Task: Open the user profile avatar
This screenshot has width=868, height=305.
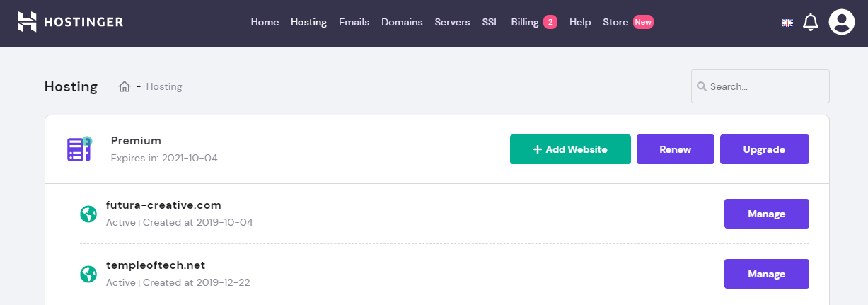Action: (842, 22)
